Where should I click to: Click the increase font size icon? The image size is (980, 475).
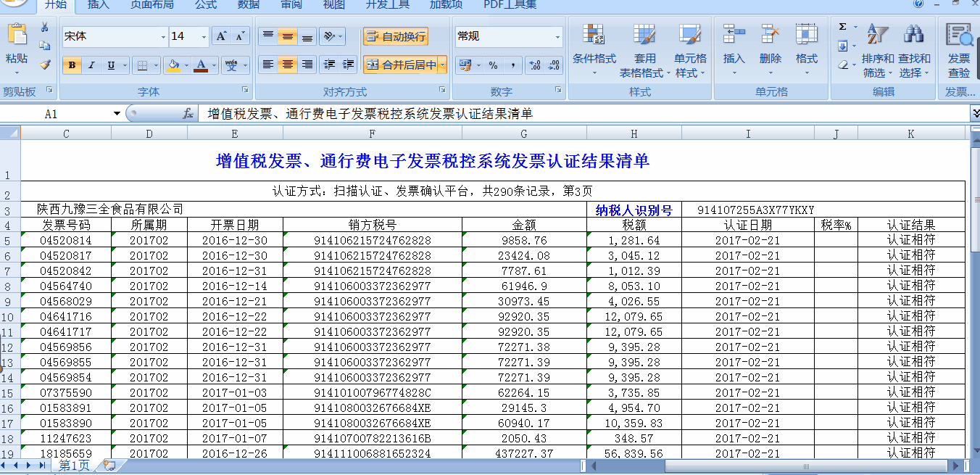(222, 36)
